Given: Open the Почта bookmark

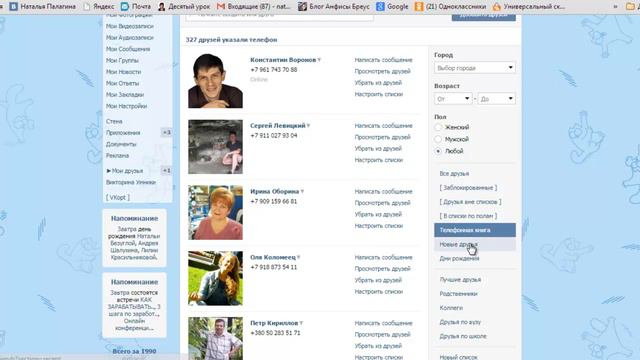Looking at the screenshot, I should [x=136, y=7].
